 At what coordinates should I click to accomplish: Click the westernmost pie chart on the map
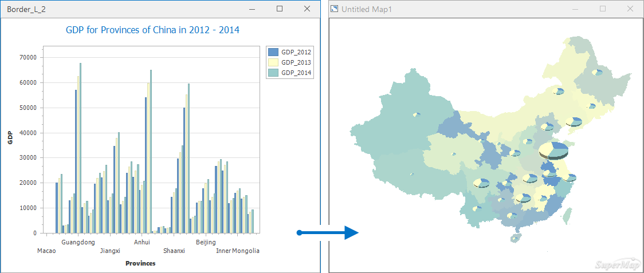point(416,115)
